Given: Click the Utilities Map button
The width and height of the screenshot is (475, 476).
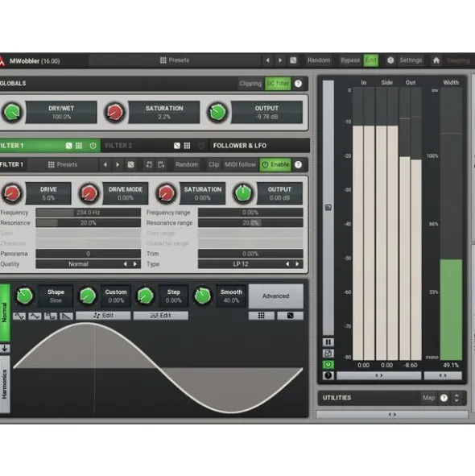Looking at the screenshot, I should pyautogui.click(x=428, y=398).
